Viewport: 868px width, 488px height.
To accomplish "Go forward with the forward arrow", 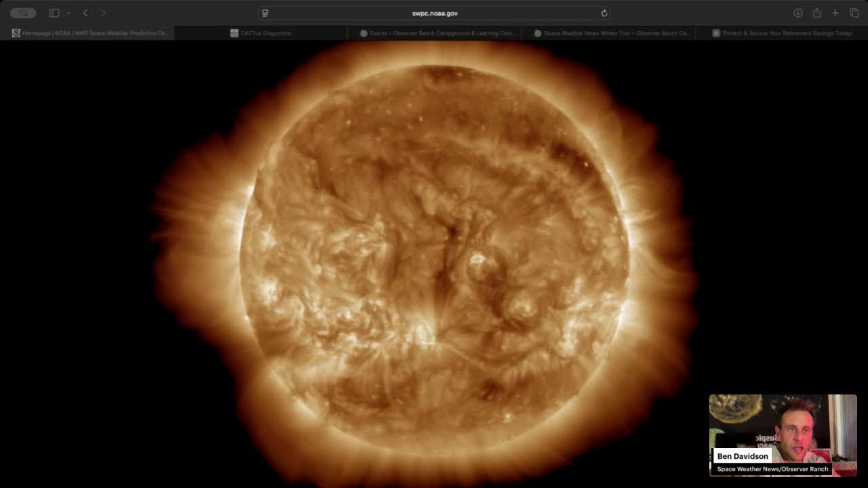I will pyautogui.click(x=103, y=13).
